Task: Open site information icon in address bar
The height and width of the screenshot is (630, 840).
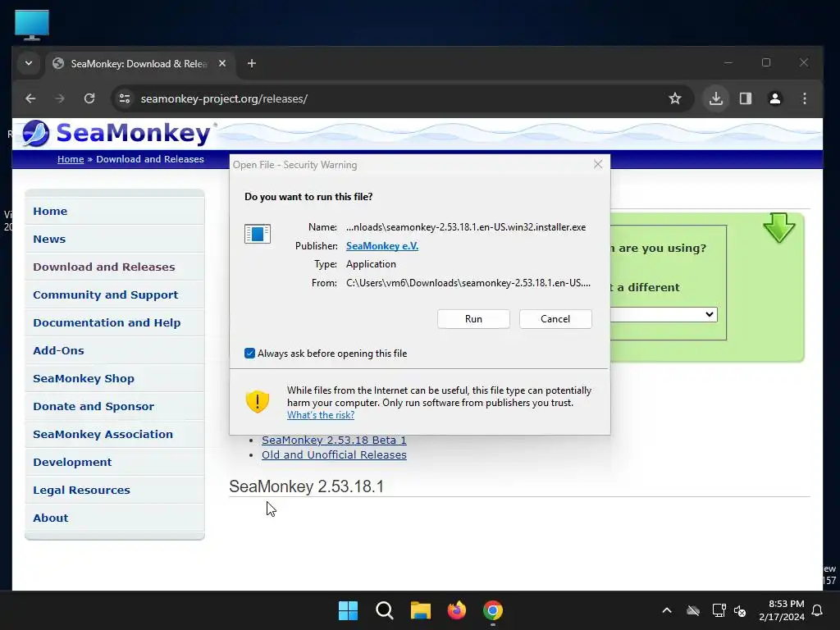Action: coord(125,98)
